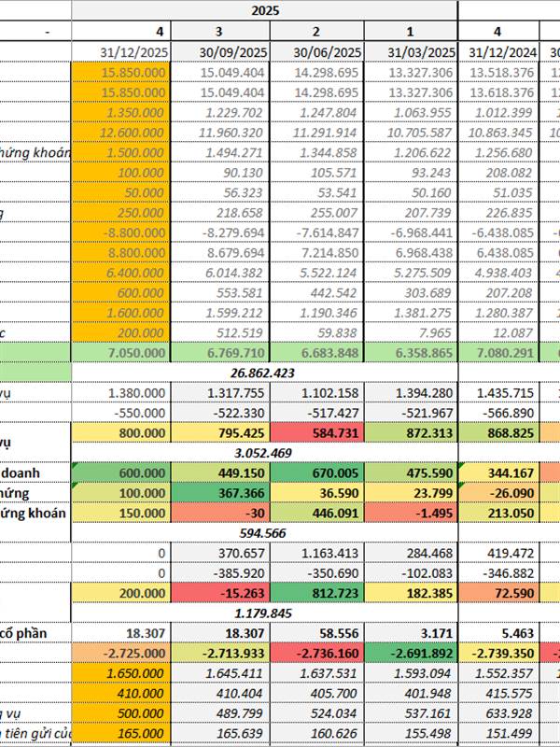Select cell with value 10.705.587
This screenshot has height=747, width=560.
tap(411, 132)
